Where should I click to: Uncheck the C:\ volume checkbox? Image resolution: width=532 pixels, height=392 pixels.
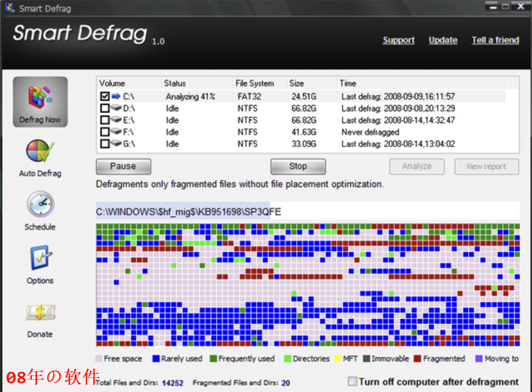tap(105, 96)
